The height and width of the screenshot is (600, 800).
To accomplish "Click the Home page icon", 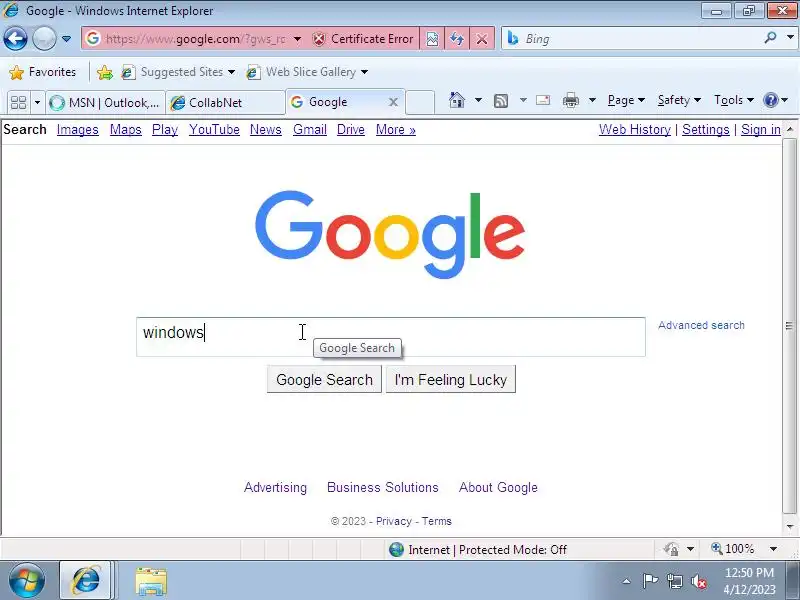I will 457,100.
